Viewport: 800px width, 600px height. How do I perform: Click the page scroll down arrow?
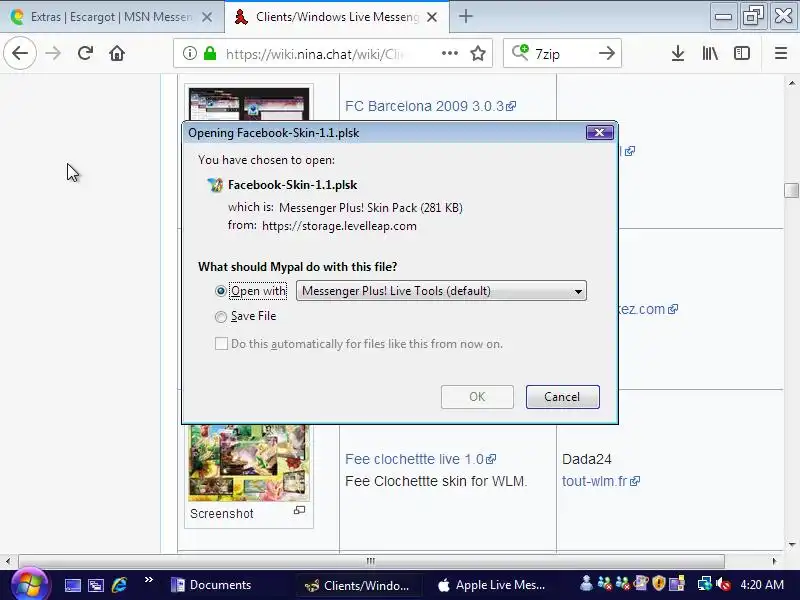click(791, 544)
